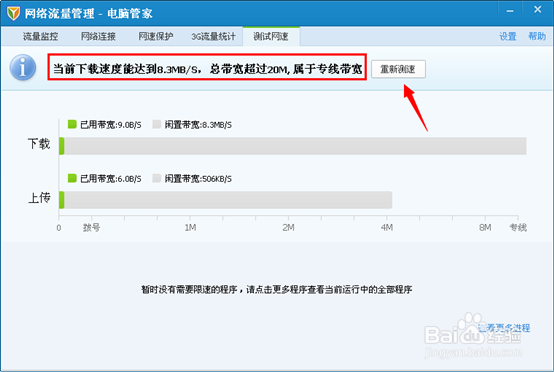Click the 专线 axis label
Viewport: 554px width, 372px height.
point(518,228)
